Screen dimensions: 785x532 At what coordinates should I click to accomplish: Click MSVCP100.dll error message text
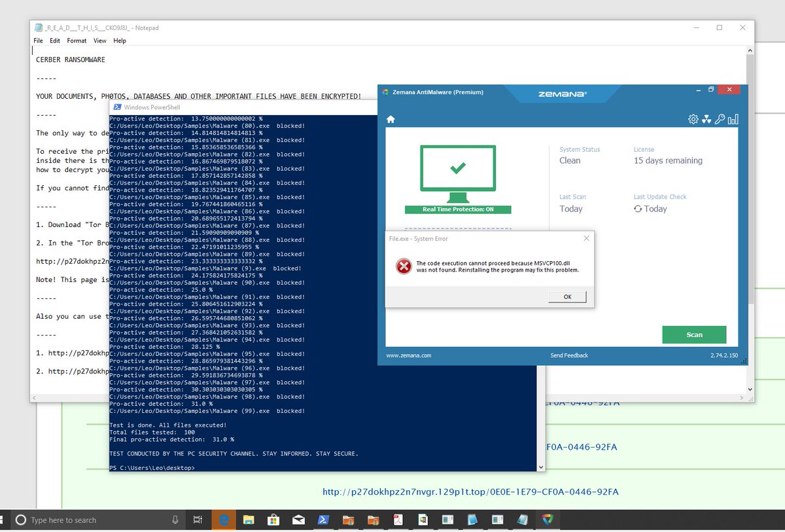tap(497, 266)
